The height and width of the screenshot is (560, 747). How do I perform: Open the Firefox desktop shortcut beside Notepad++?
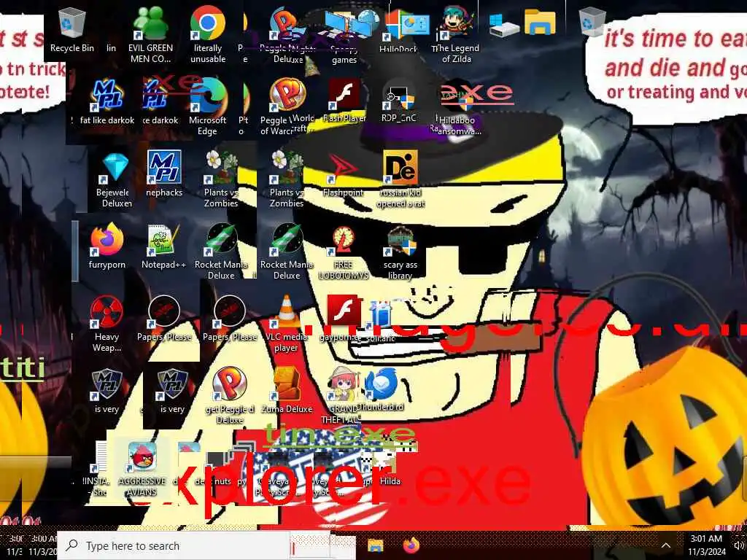pyautogui.click(x=107, y=246)
